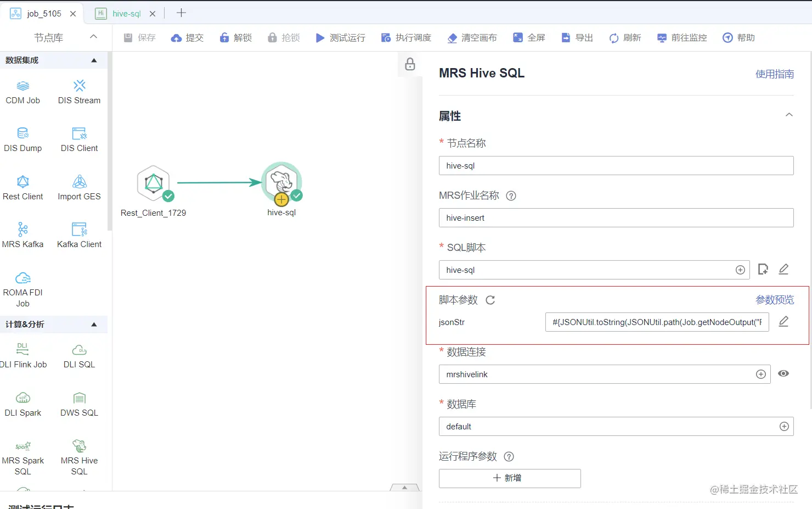This screenshot has width=812, height=509.
Task: Click the MRS作业名称 hive-insert input field
Action: pos(616,217)
